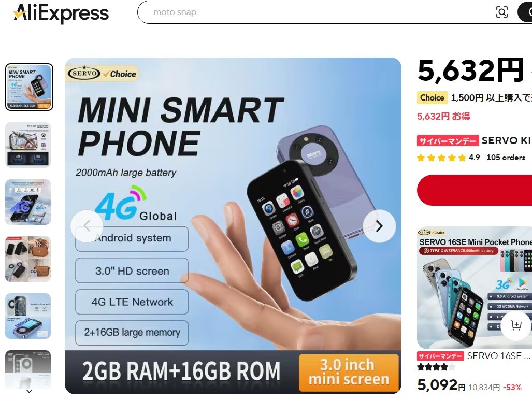Click the main Mini Smart Phone image
Screen dimensions: 532x400
pos(233,226)
